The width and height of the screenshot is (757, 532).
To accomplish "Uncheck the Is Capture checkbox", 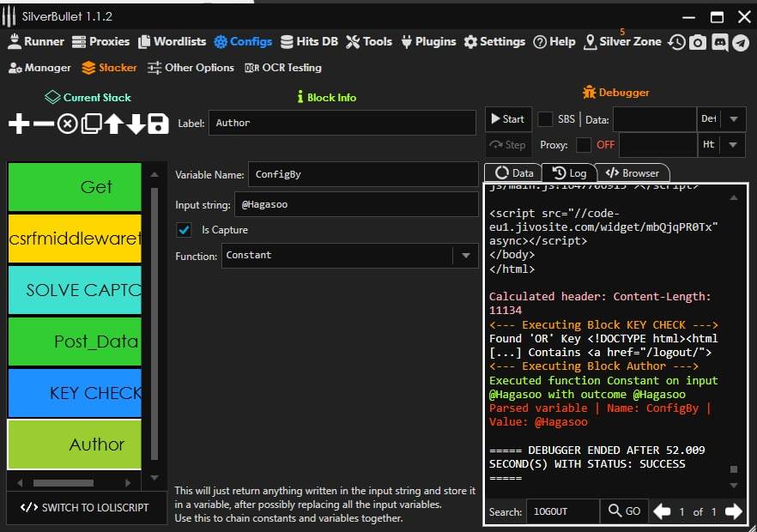I will point(184,230).
